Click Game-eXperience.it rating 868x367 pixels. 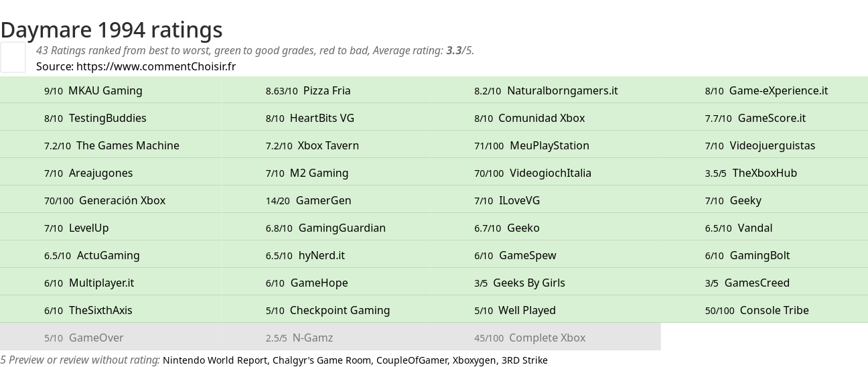pos(778,90)
